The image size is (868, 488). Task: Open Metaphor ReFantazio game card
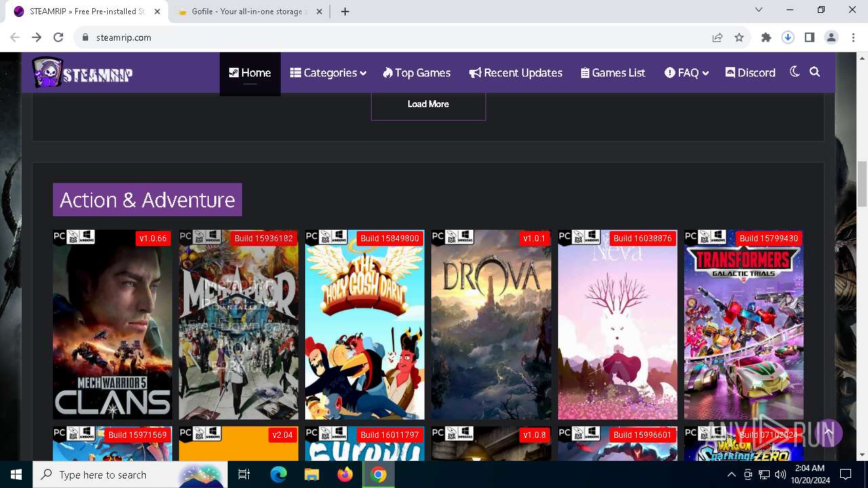pos(239,325)
